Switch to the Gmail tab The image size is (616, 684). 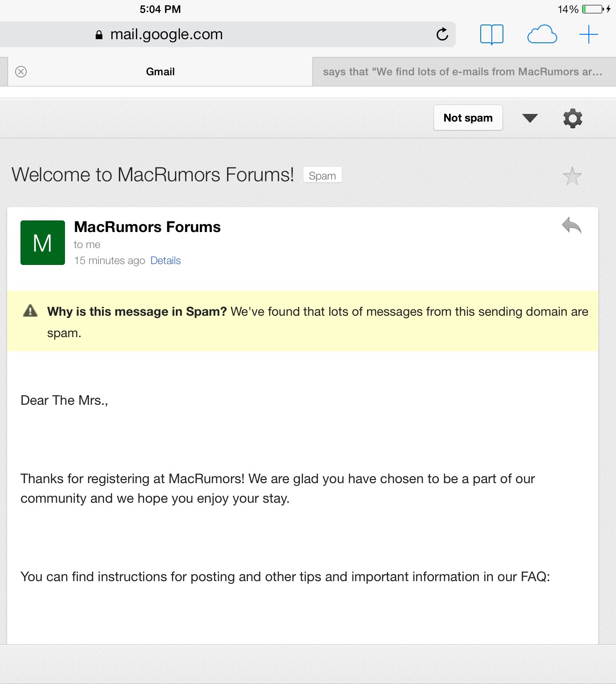(160, 72)
